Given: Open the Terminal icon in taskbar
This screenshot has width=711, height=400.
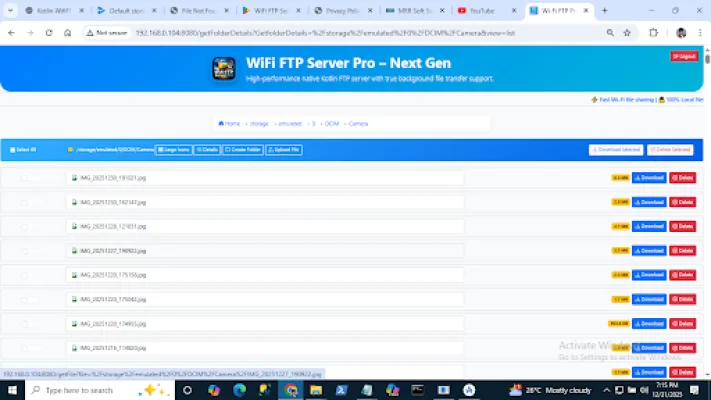Looking at the screenshot, I should tap(417, 390).
